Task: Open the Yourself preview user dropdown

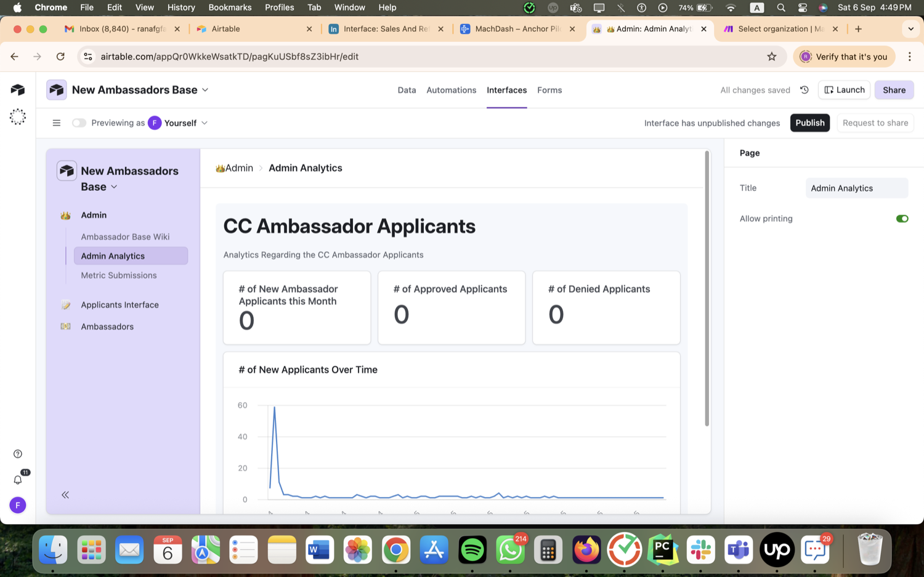Action: point(178,123)
